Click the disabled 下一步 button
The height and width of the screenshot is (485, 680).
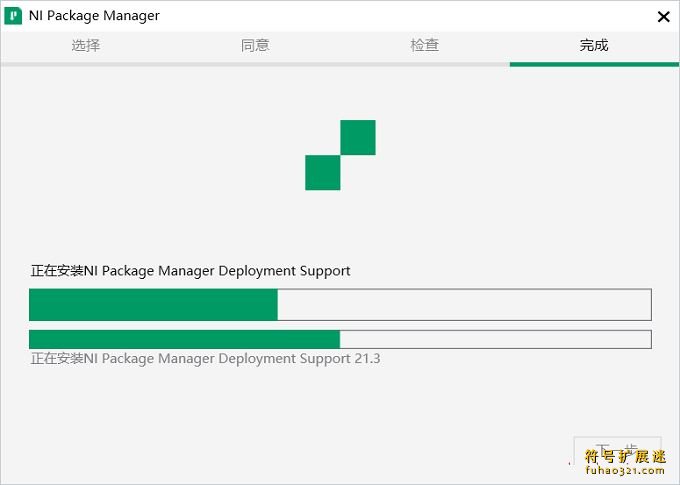point(617,451)
